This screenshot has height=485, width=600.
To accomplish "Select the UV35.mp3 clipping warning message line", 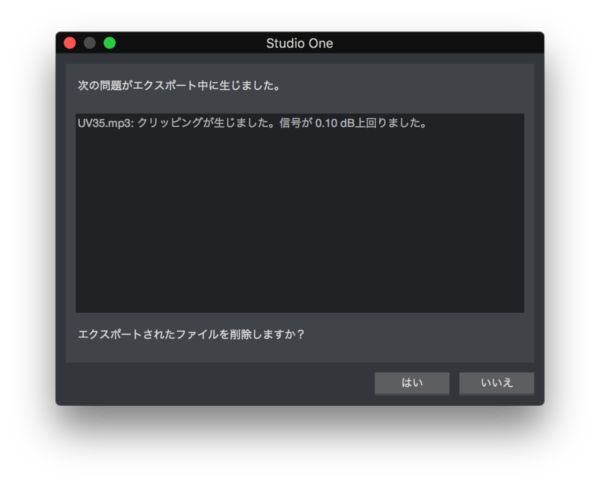I will pyautogui.click(x=252, y=123).
